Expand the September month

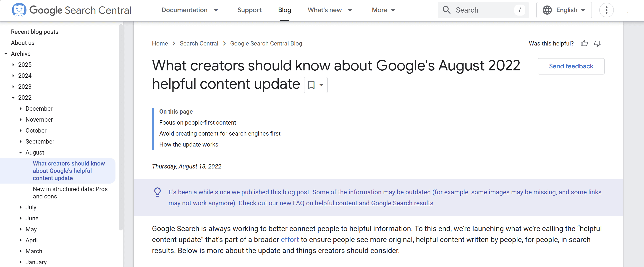(21, 142)
